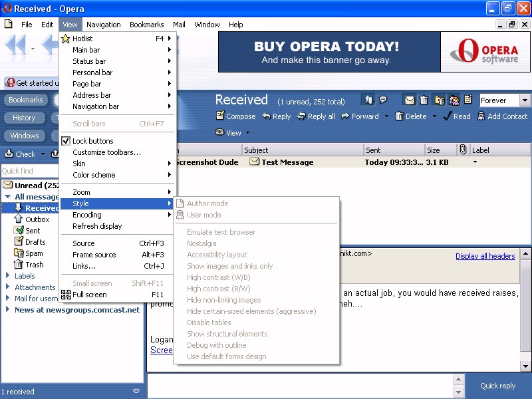Viewport: 532px width, 399px height.
Task: Toggle the show trash filter icon in the header
Action: (x=424, y=100)
